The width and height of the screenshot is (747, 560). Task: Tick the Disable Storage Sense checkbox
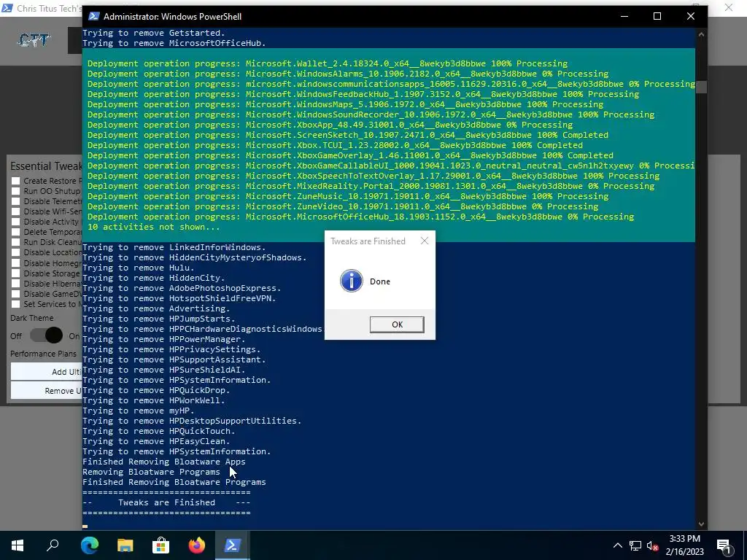point(16,273)
